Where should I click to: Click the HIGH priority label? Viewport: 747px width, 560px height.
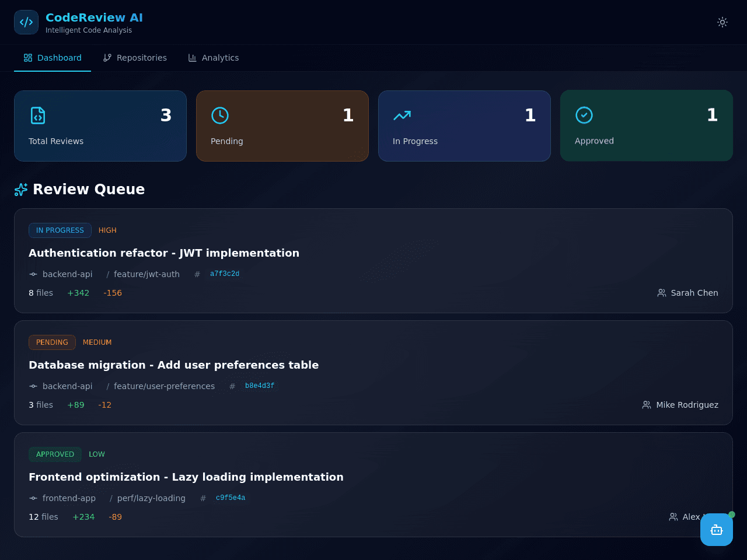point(107,230)
